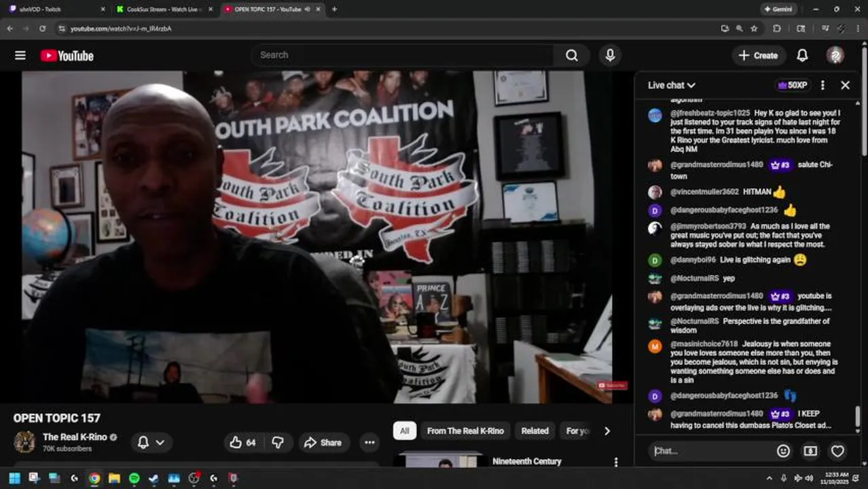Click the red subscribe watermark in video
This screenshot has width=868, height=489.
pyautogui.click(x=612, y=386)
